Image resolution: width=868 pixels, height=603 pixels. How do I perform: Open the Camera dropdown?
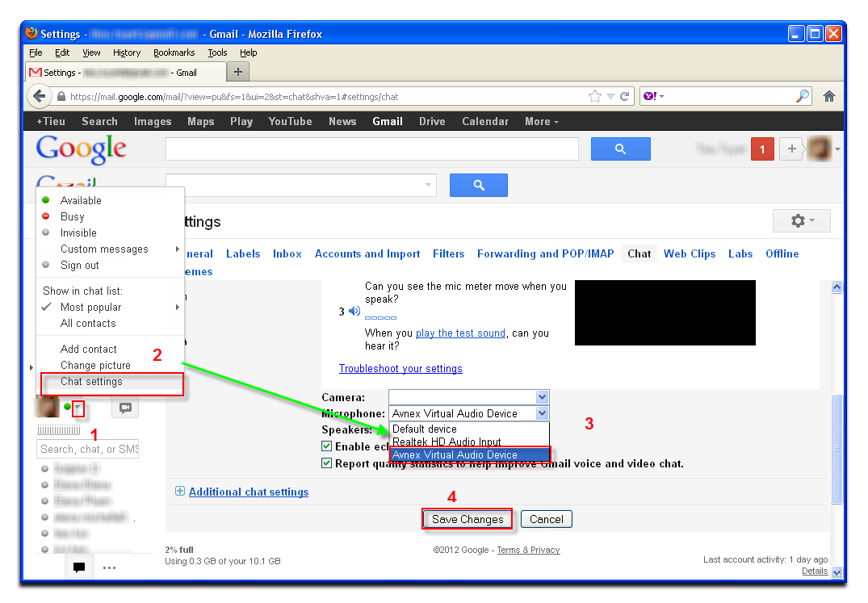pyautogui.click(x=469, y=397)
